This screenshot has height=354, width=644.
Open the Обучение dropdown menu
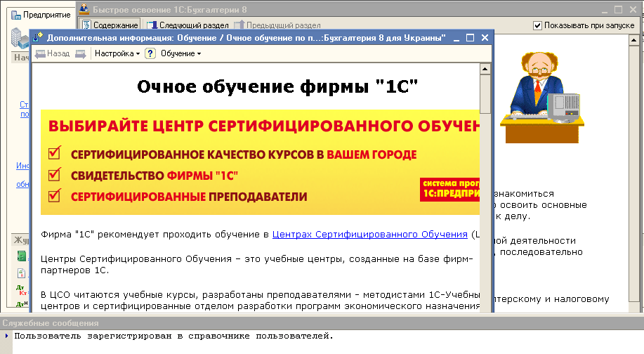click(180, 53)
